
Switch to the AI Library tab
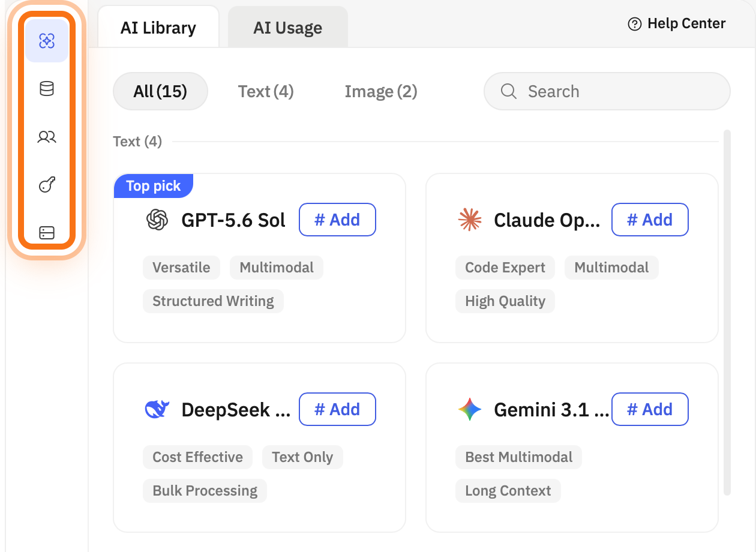click(158, 28)
